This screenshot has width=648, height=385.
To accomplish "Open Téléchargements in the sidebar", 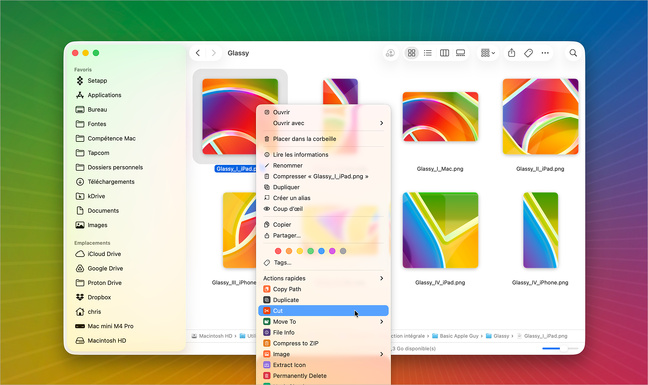I will [x=111, y=182].
